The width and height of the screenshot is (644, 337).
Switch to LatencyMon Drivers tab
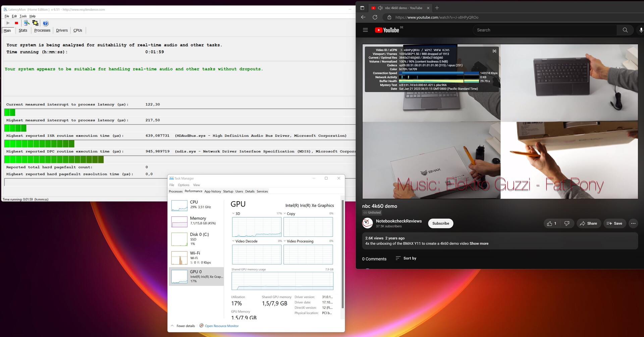[x=62, y=30]
